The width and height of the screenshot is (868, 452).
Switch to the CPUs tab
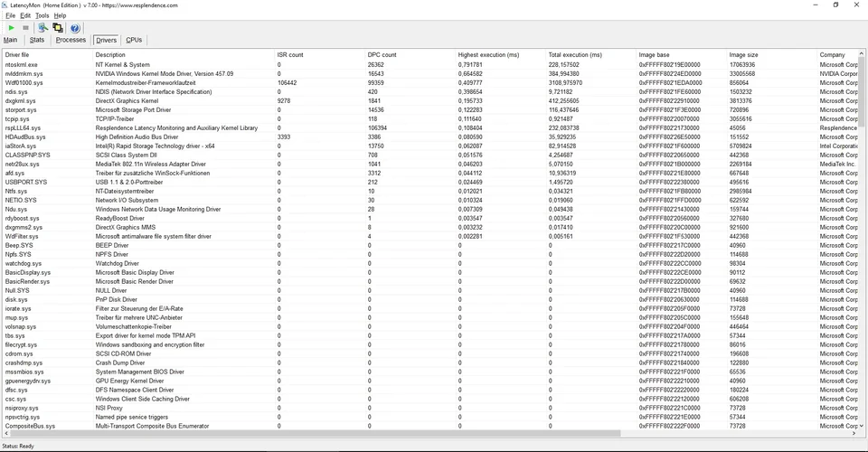(134, 40)
